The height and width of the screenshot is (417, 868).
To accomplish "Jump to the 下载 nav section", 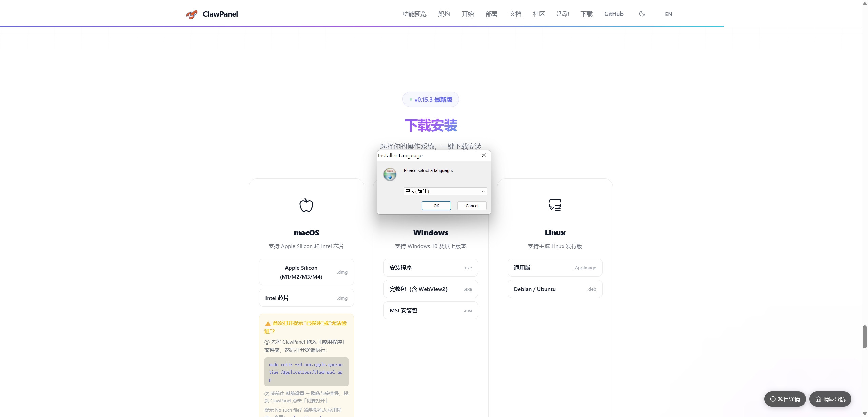I will tap(586, 14).
